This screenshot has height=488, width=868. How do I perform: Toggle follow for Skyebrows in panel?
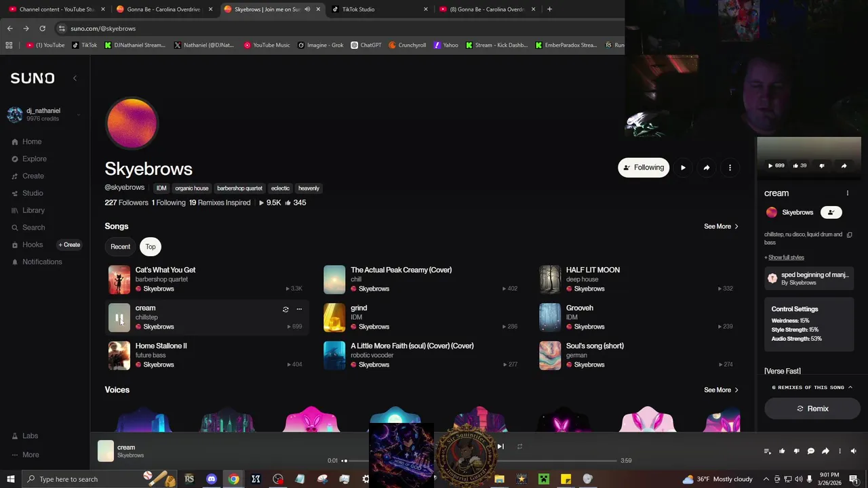[831, 212]
